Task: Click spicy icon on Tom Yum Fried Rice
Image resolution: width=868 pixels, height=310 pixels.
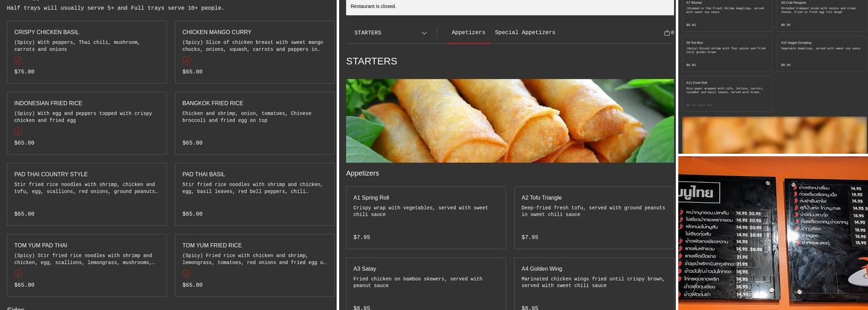Action: (187, 273)
